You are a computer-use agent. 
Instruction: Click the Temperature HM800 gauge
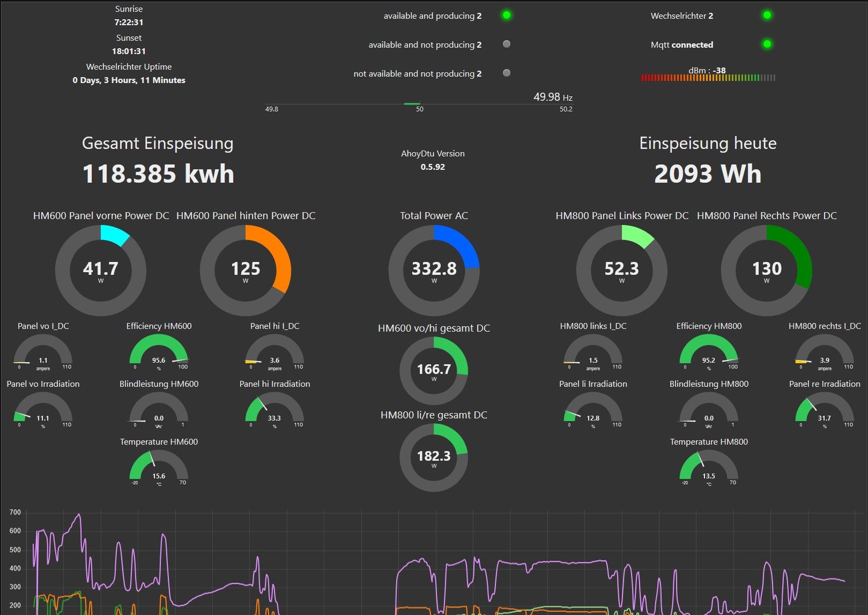click(709, 468)
